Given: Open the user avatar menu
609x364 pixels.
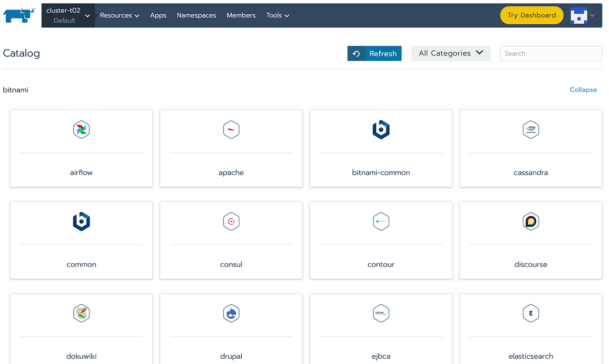Looking at the screenshot, I should pos(579,15).
